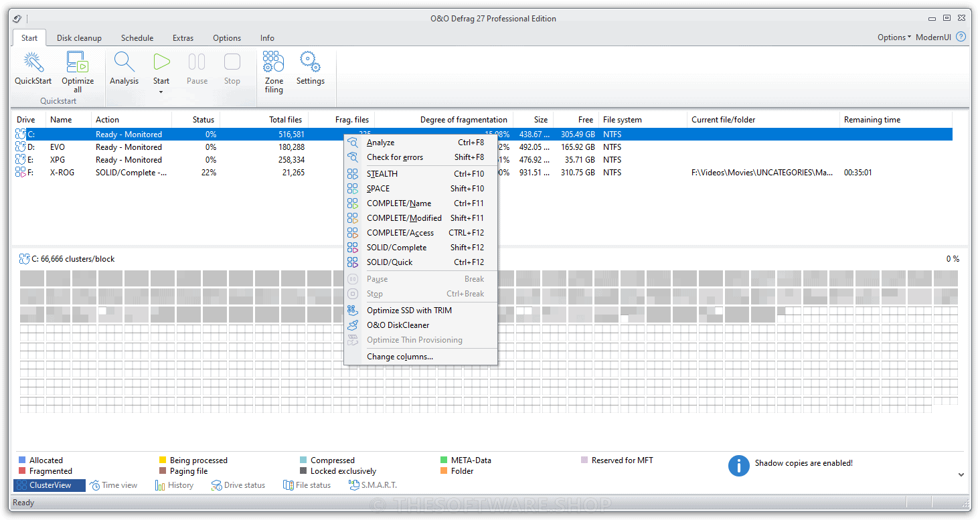
Task: Open the History view tab
Action: [x=174, y=485]
